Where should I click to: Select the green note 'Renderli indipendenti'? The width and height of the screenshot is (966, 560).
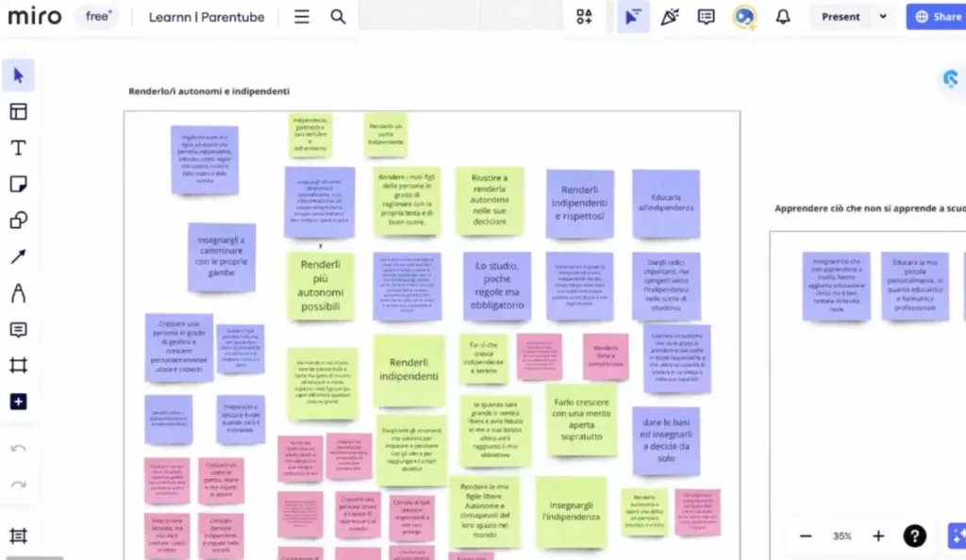point(409,370)
